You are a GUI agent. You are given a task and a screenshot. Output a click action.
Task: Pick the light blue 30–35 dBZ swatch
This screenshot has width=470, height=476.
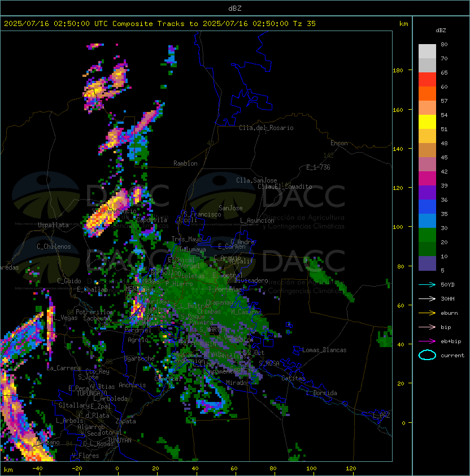click(427, 221)
